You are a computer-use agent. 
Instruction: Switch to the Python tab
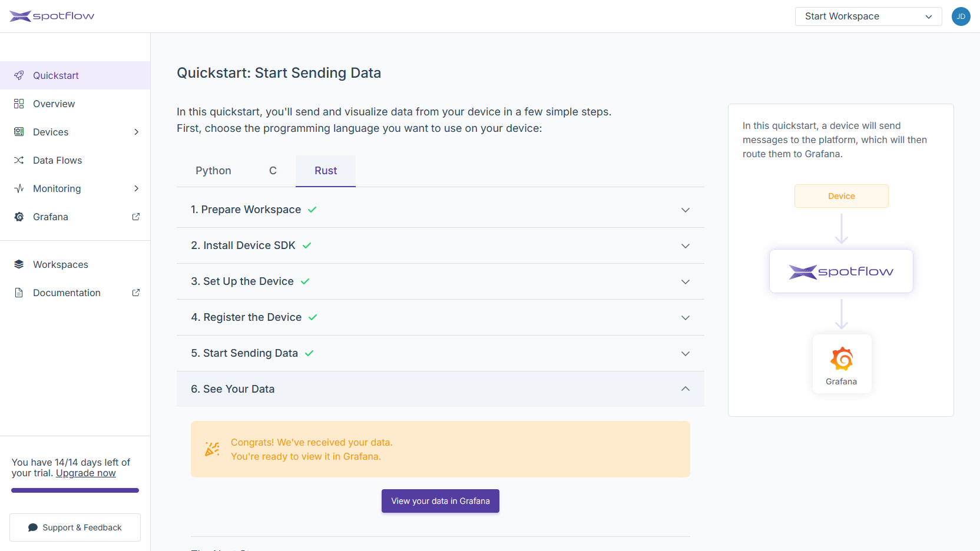coord(213,171)
